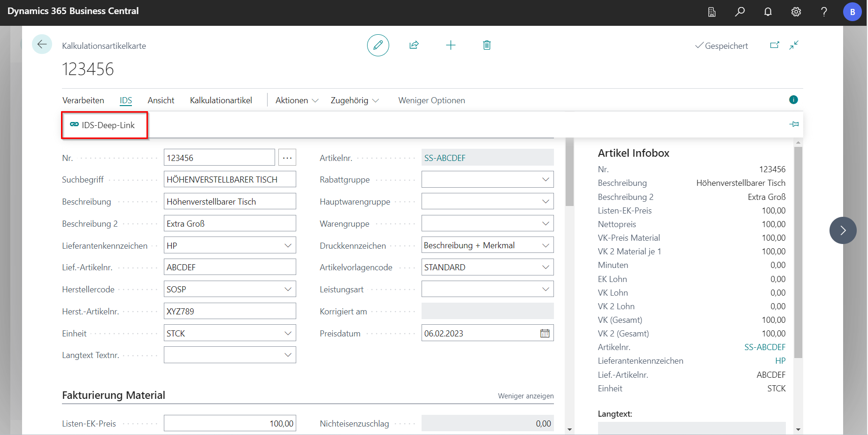868x435 pixels.
Task: Click the pencil edit icon
Action: pos(378,45)
